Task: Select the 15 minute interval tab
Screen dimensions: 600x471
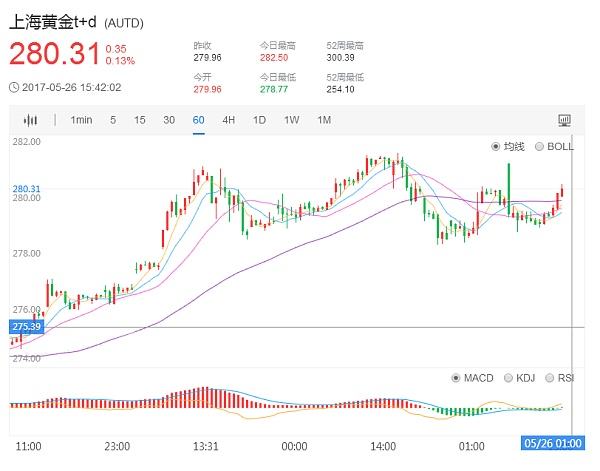Action: 140,120
